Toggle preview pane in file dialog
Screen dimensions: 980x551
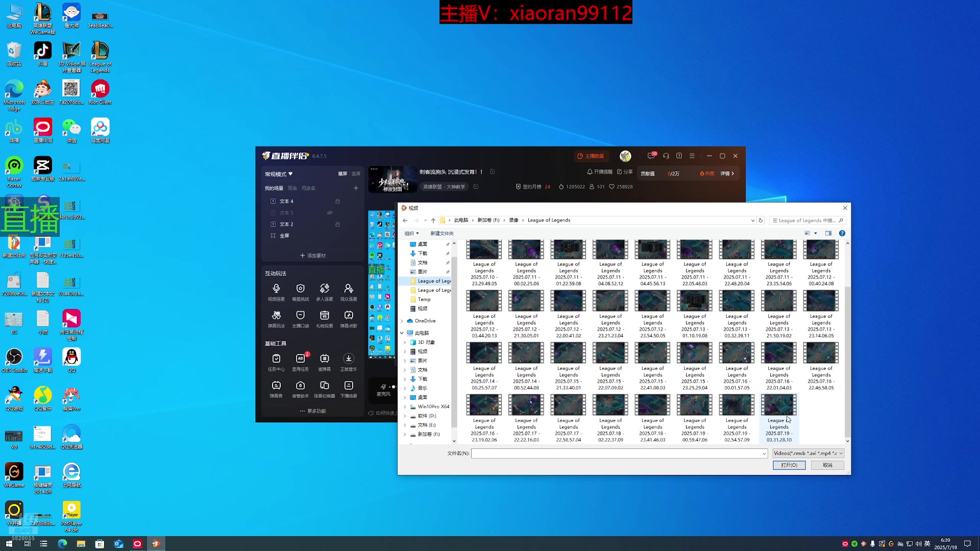828,233
